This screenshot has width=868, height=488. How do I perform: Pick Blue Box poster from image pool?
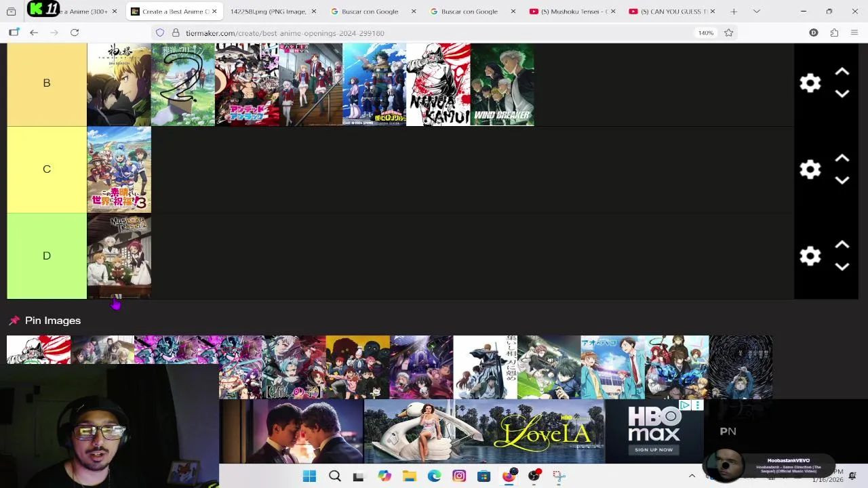(x=612, y=367)
